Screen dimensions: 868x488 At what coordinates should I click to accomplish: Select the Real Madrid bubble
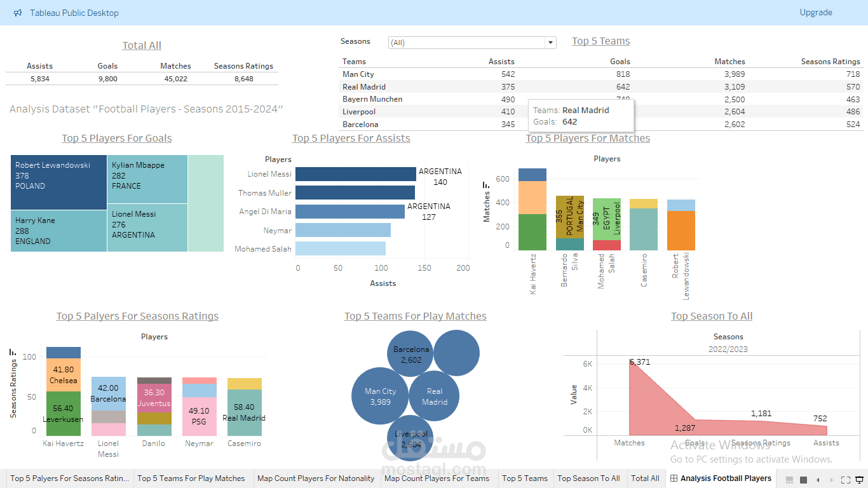coord(435,396)
